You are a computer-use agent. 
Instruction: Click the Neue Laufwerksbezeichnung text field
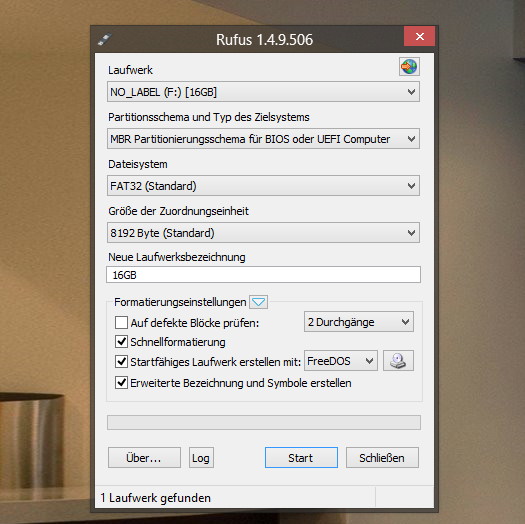[264, 275]
